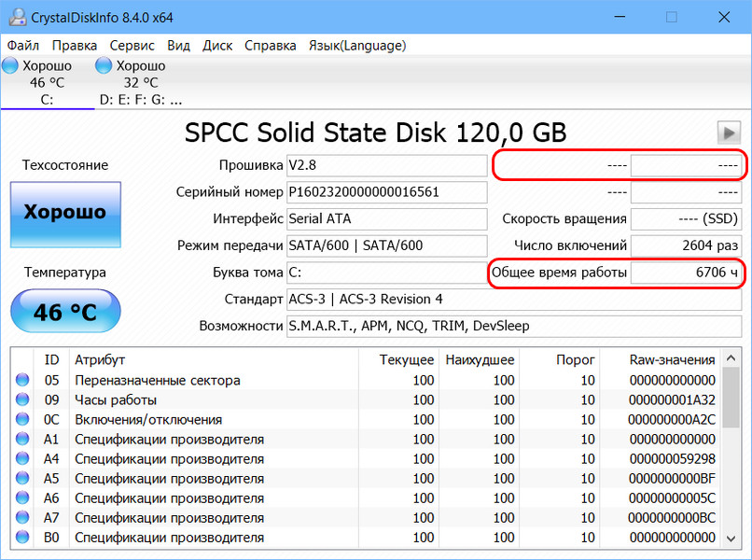
Task: Minimize the CrystalDiskInfo window
Action: (620, 17)
